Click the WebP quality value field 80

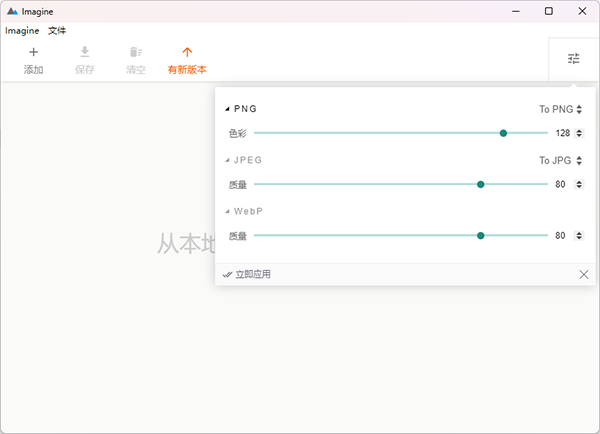(x=561, y=235)
